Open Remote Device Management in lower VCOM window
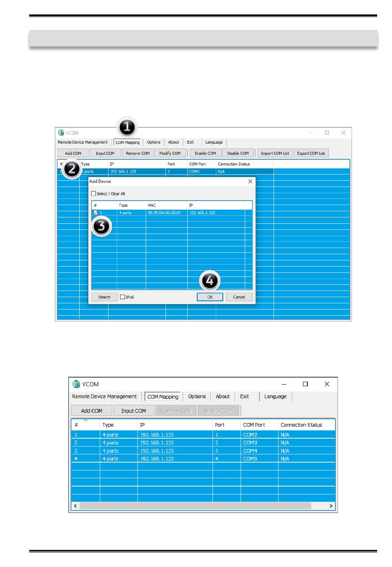This screenshot has width=392, height=567. click(104, 397)
